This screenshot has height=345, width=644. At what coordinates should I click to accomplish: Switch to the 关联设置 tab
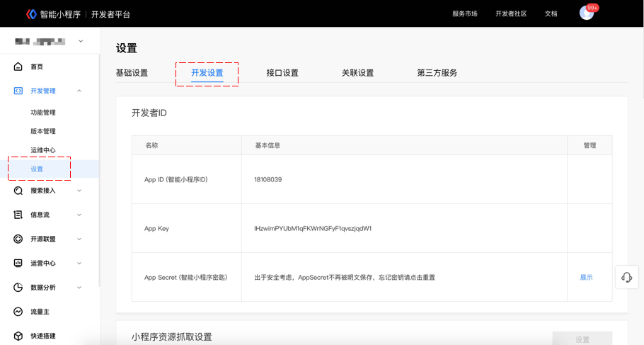pos(357,73)
